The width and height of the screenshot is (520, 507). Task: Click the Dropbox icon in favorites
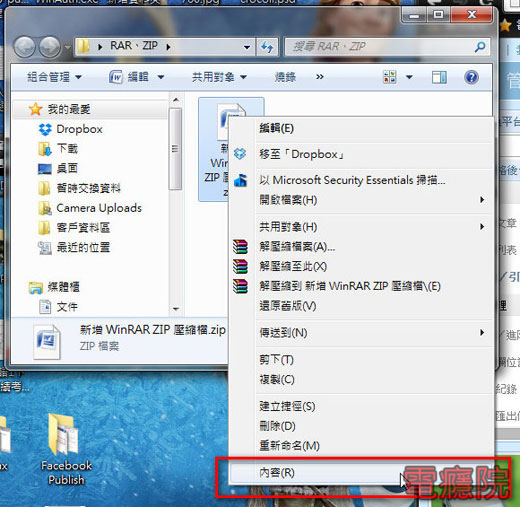[x=45, y=129]
